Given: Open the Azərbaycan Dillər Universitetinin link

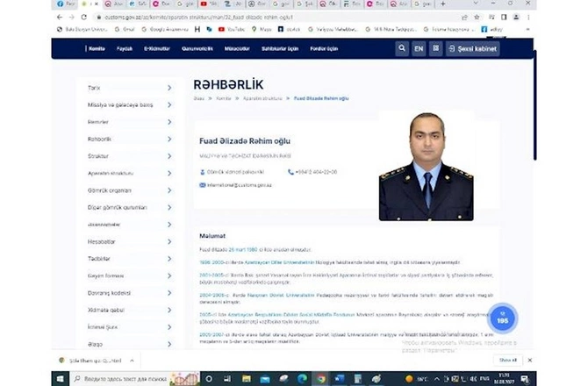Looking at the screenshot, I should pos(279,262).
